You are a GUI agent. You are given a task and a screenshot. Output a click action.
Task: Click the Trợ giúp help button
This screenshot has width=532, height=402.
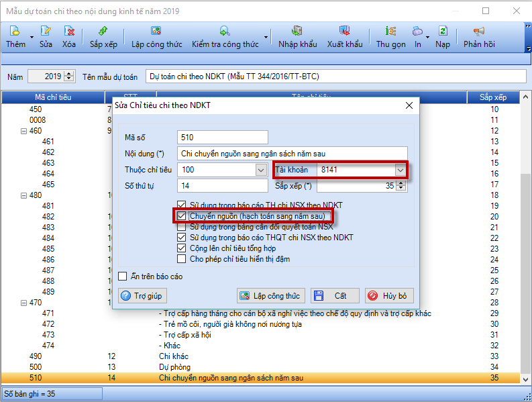pyautogui.click(x=142, y=296)
